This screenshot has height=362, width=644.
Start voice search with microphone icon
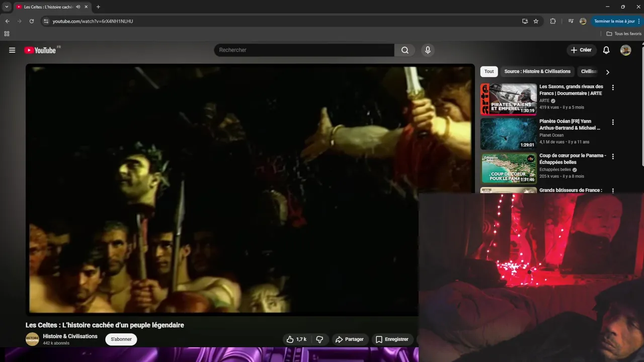pos(428,50)
